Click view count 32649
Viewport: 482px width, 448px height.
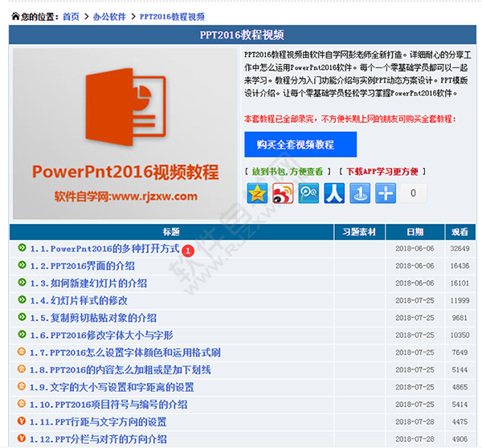pyautogui.click(x=460, y=249)
